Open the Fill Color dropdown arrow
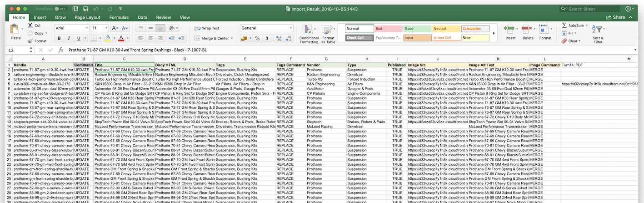The height and width of the screenshot is (203, 644). pyautogui.click(x=114, y=38)
